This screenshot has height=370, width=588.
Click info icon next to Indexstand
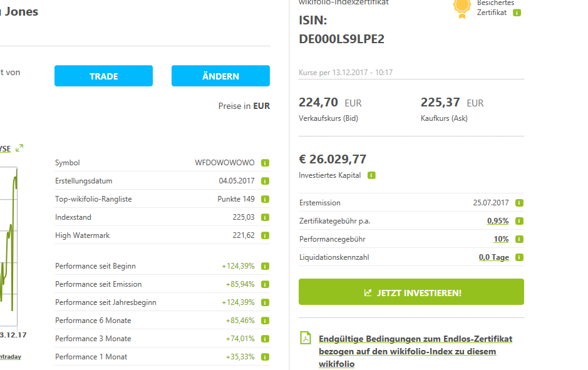coord(264,217)
